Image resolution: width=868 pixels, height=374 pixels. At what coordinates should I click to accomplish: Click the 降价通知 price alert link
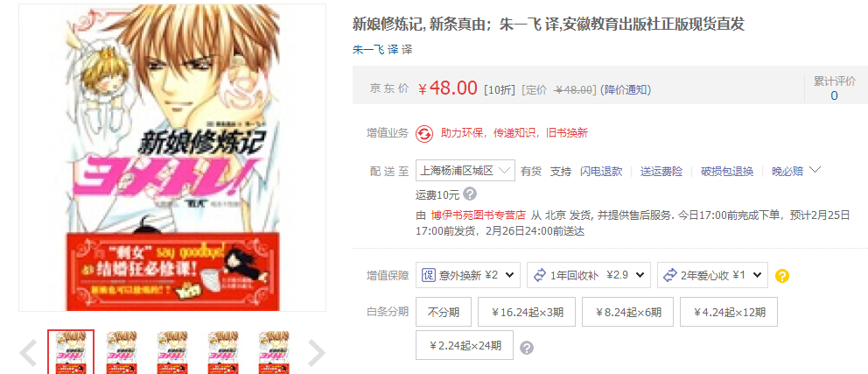(x=626, y=89)
